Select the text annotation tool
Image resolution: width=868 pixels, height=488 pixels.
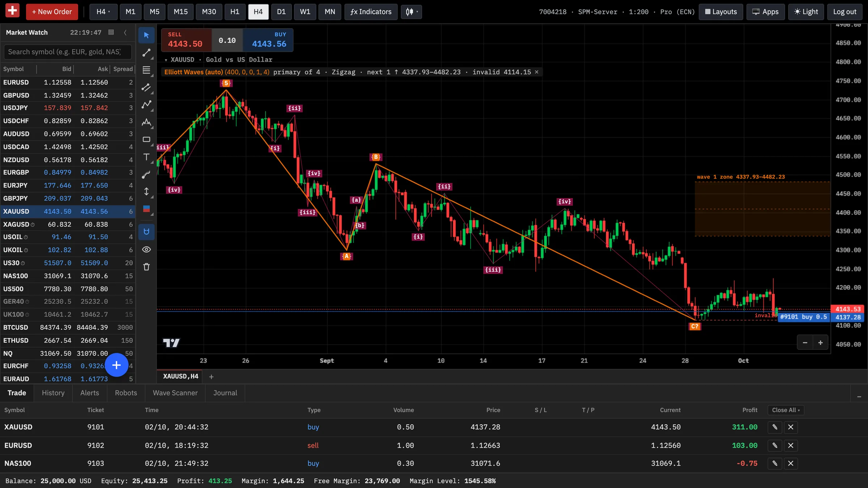click(146, 157)
